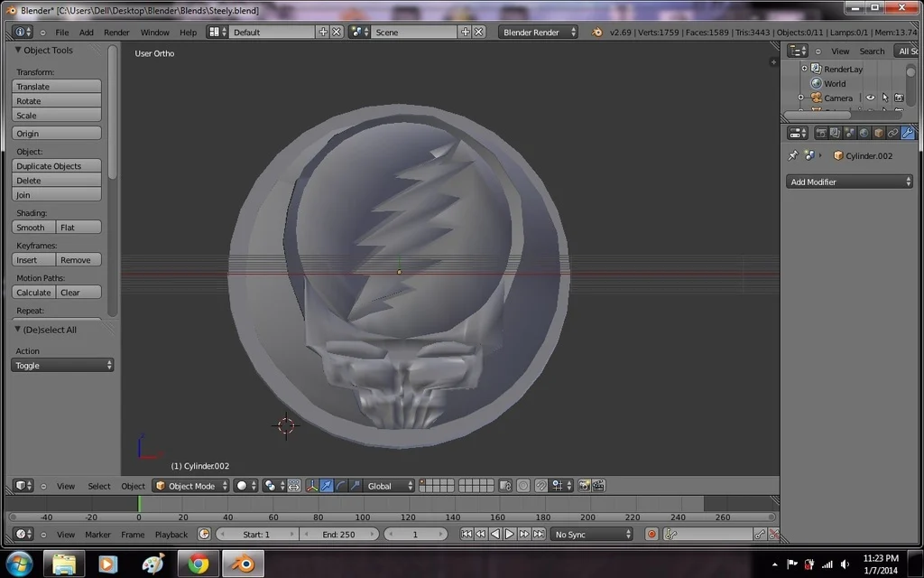Open the Select menu in 3D view
The image size is (924, 578).
pyautogui.click(x=99, y=486)
